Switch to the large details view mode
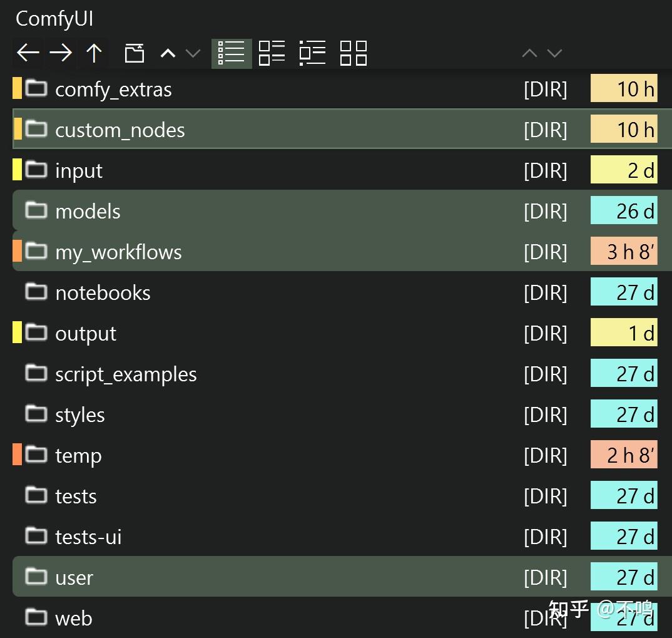The width and height of the screenshot is (672, 638). (272, 53)
